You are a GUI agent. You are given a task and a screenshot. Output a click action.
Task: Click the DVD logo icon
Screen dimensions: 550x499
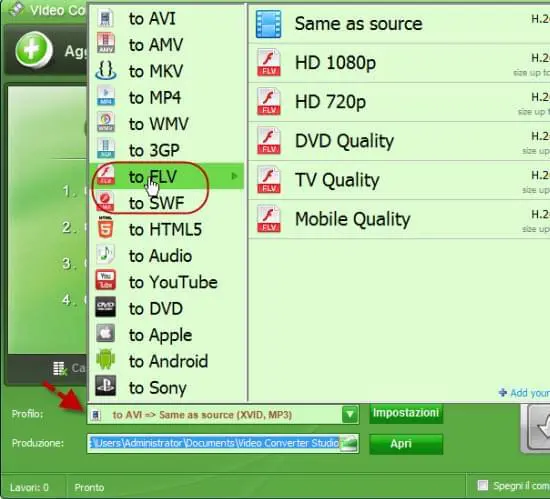click(x=106, y=307)
